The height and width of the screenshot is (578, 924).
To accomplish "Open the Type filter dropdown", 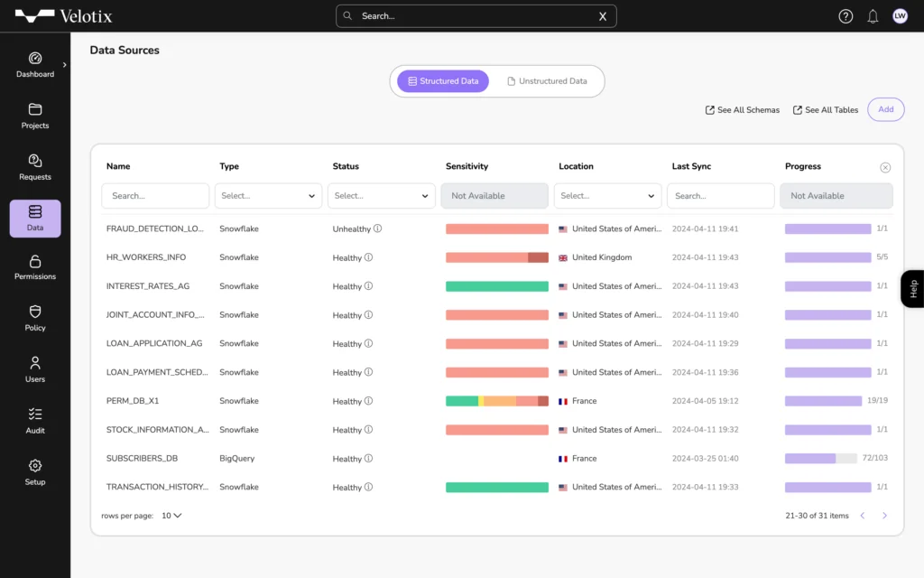I will 268,196.
